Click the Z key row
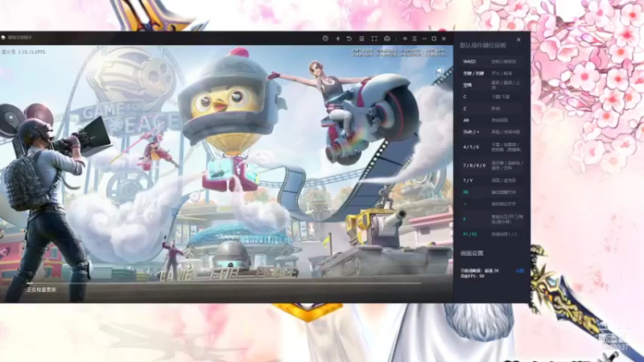644x362 pixels. pyautogui.click(x=492, y=109)
